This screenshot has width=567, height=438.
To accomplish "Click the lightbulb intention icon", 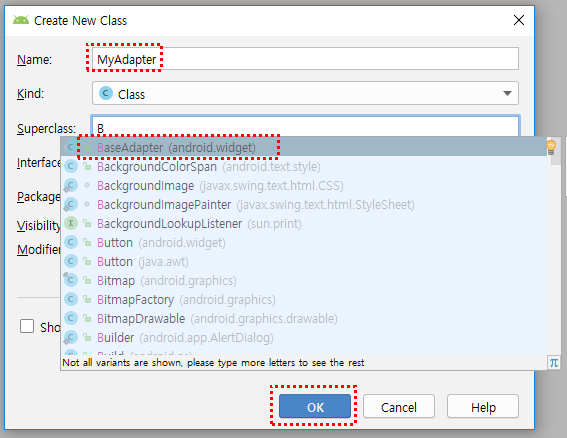I will (551, 148).
